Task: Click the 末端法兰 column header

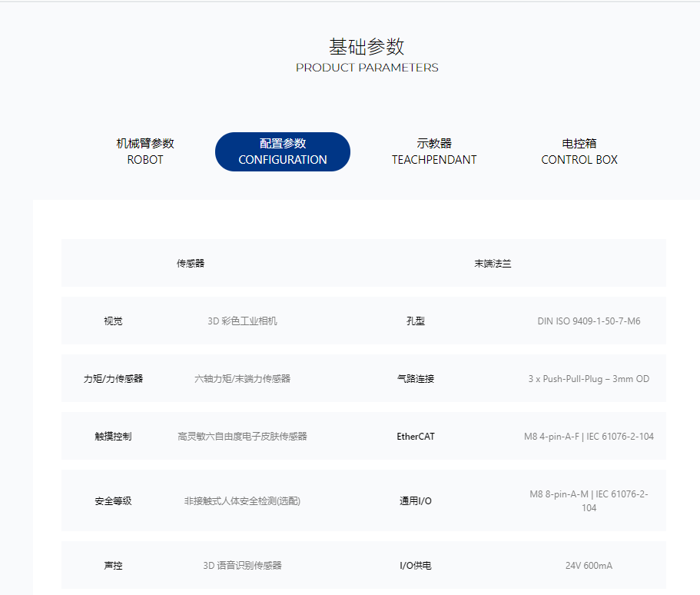Action: 493,264
